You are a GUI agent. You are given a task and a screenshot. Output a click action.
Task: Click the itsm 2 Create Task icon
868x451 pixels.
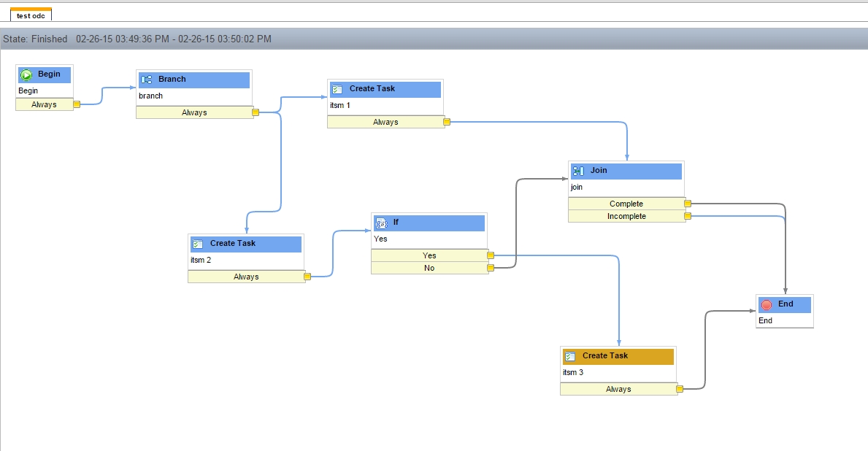tap(197, 244)
